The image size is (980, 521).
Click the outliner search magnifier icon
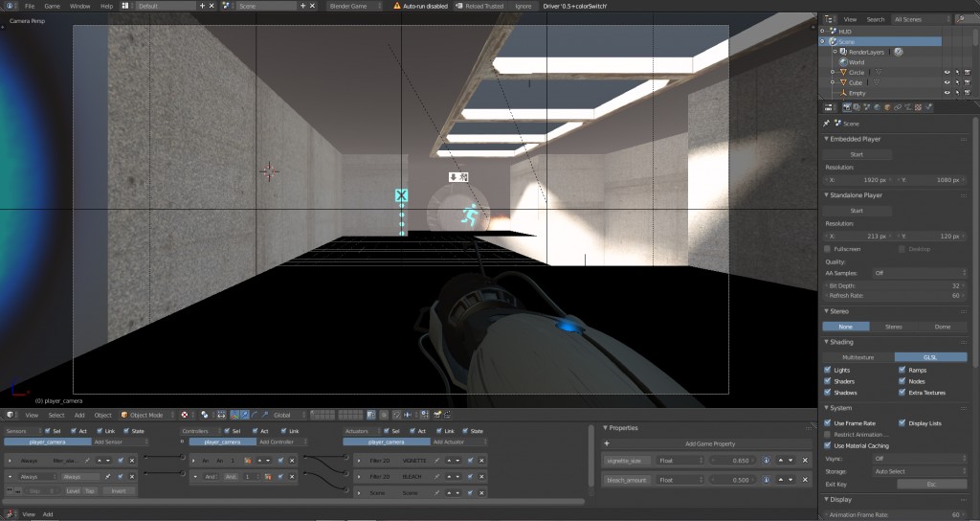961,19
